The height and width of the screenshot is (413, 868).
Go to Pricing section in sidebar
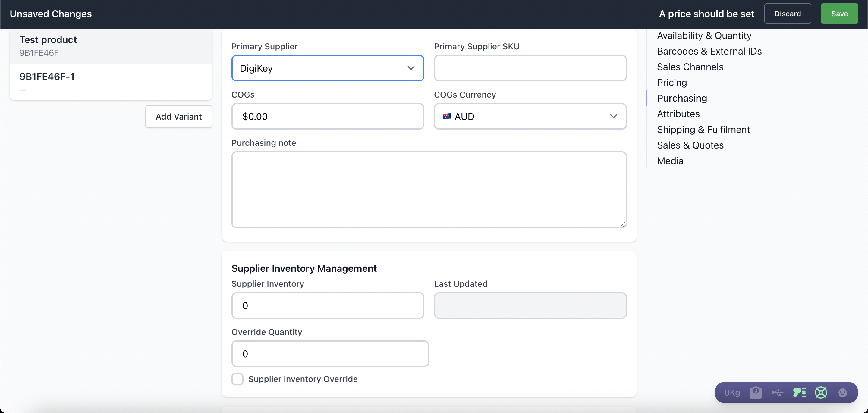(671, 83)
